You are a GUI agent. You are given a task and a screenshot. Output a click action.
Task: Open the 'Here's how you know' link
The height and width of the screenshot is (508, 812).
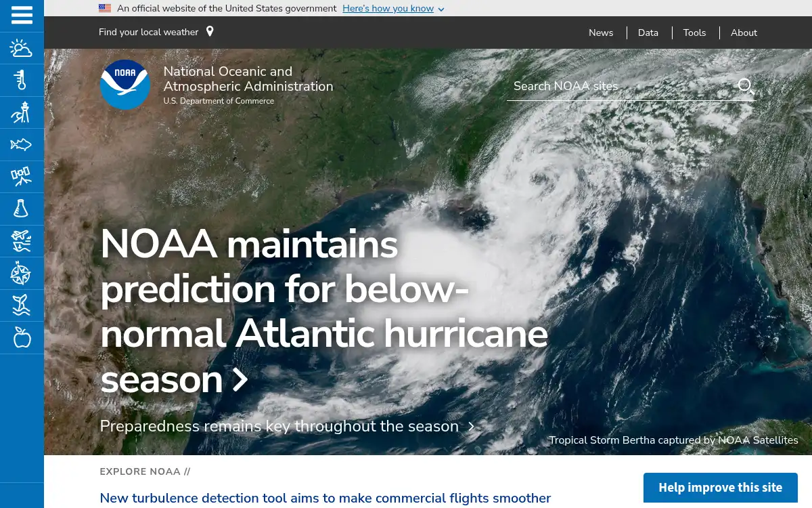[388, 8]
